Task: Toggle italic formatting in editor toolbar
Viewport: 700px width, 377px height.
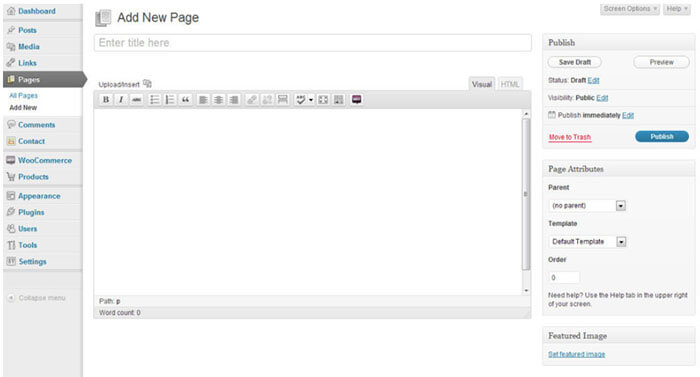Action: tap(121, 100)
